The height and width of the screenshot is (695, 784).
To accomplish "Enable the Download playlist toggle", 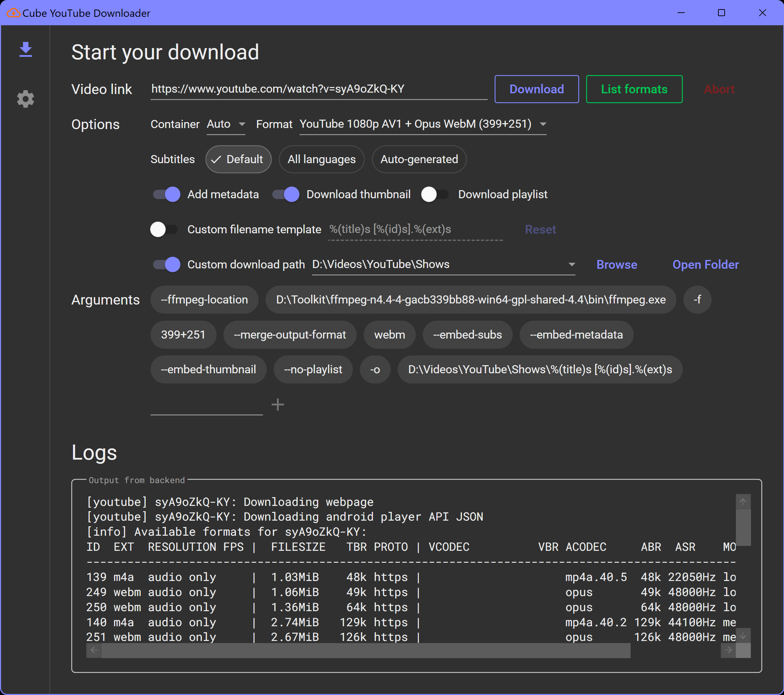I will coord(435,194).
